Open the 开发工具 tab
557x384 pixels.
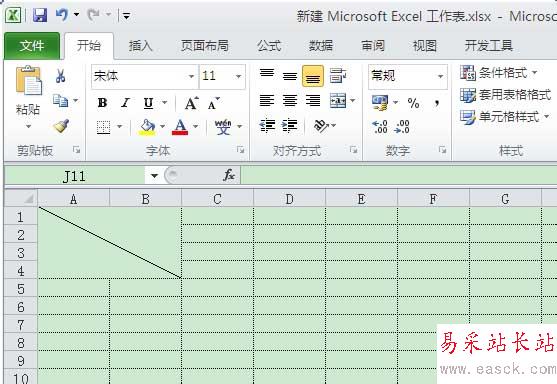click(x=488, y=46)
